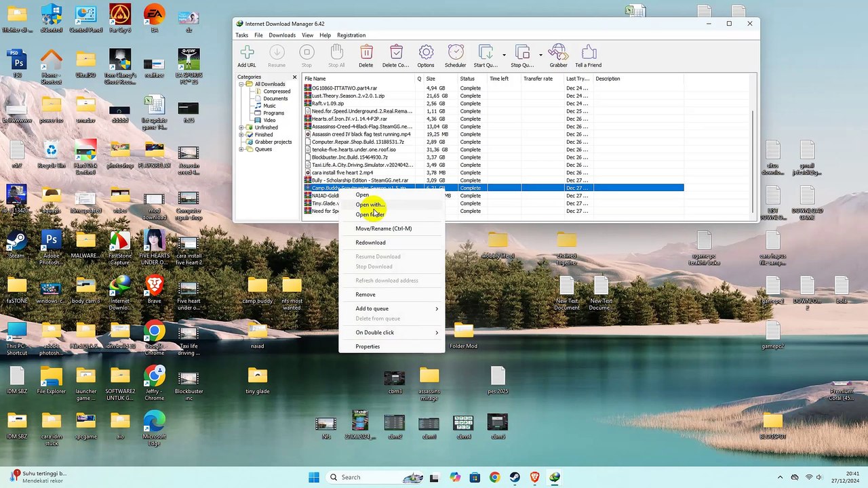The height and width of the screenshot is (488, 868).
Task: Expand the Queues category node
Action: (241, 149)
